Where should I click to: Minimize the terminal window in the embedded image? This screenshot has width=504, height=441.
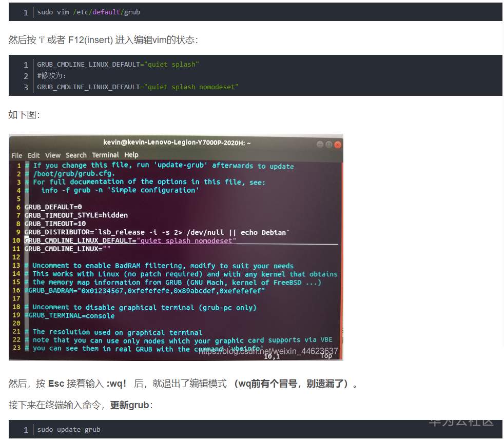320,144
